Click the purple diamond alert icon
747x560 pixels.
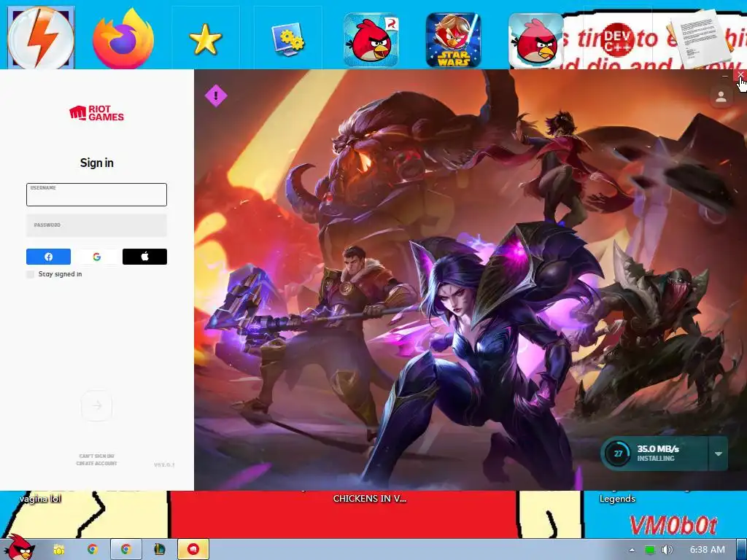point(216,96)
